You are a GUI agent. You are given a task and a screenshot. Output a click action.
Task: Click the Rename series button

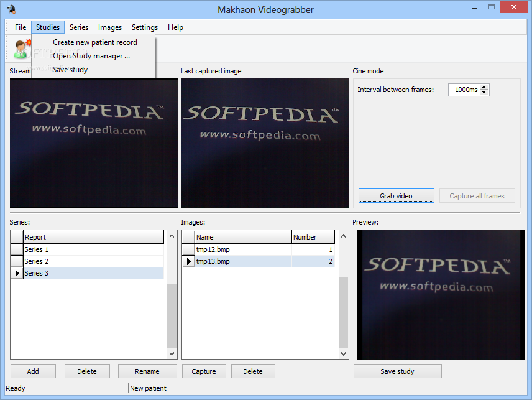coord(147,371)
